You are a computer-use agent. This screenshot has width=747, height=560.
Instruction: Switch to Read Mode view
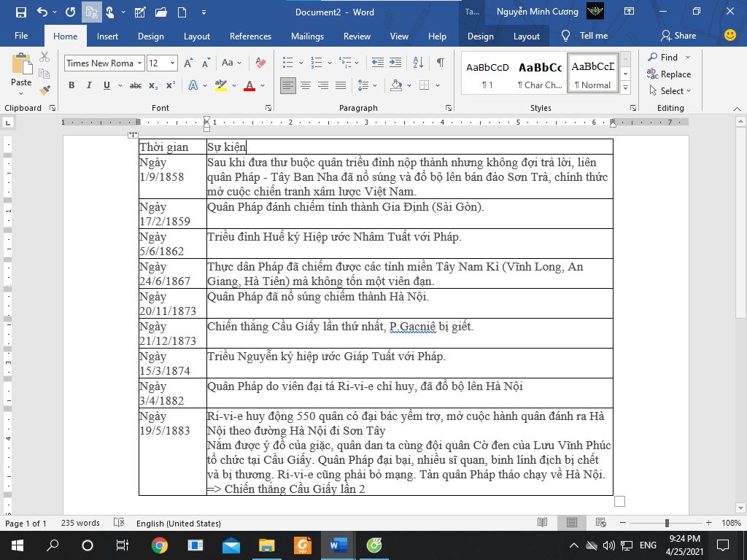click(x=542, y=523)
